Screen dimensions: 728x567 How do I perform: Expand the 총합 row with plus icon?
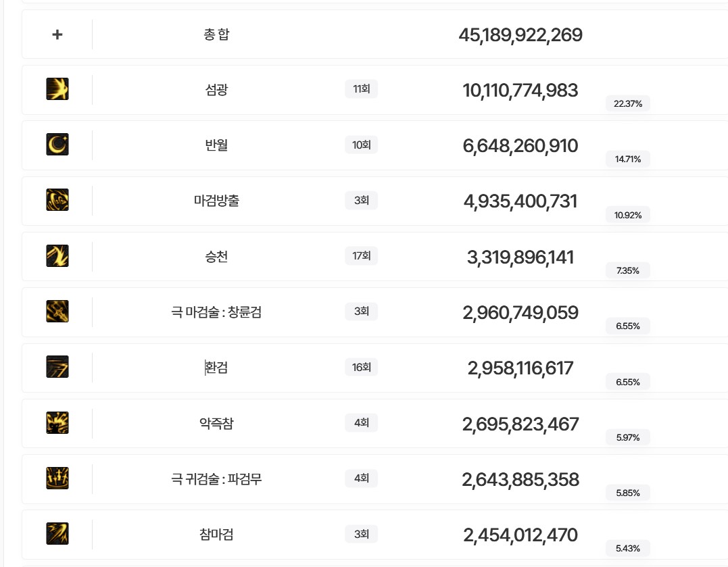tap(57, 34)
